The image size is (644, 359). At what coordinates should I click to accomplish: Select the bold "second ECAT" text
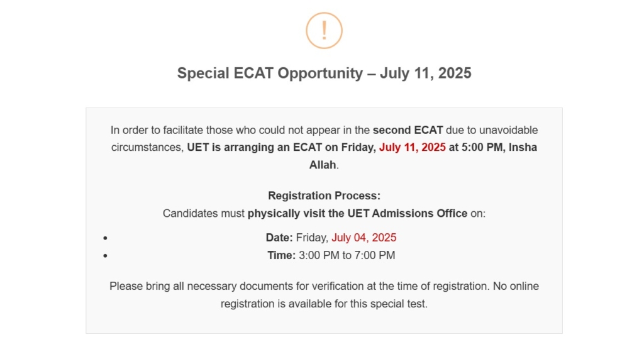408,130
